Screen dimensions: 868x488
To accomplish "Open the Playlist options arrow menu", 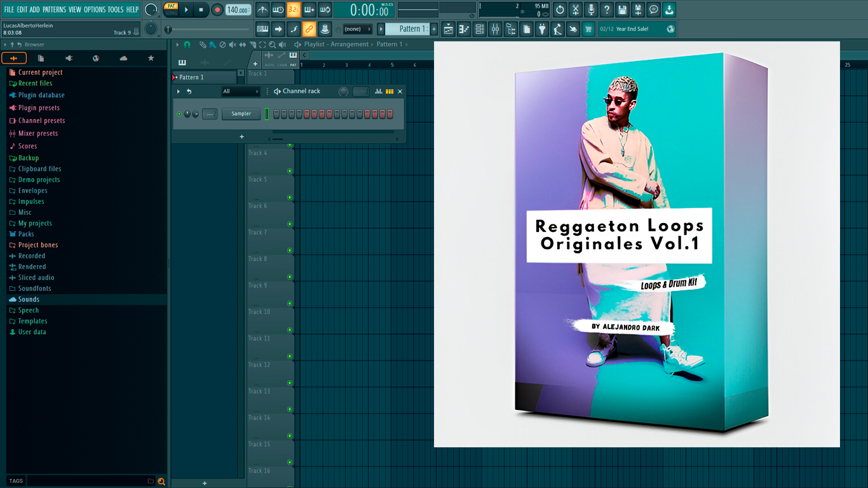I will tap(178, 44).
